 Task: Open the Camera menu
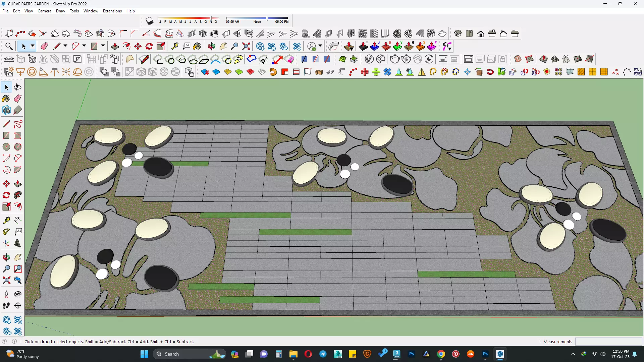pyautogui.click(x=44, y=11)
